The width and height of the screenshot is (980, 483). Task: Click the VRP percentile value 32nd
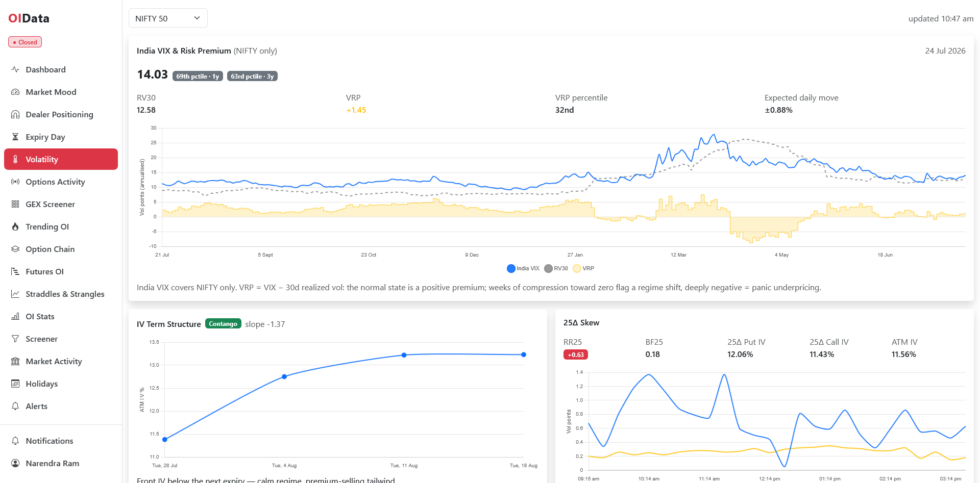click(565, 110)
